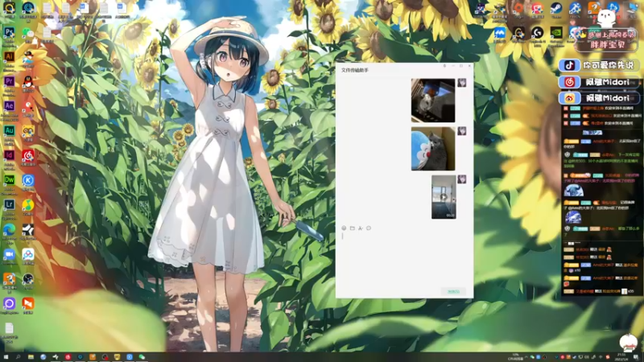Open the Zoom desktop shortcut
The height and width of the screenshot is (362, 644).
coord(9,254)
